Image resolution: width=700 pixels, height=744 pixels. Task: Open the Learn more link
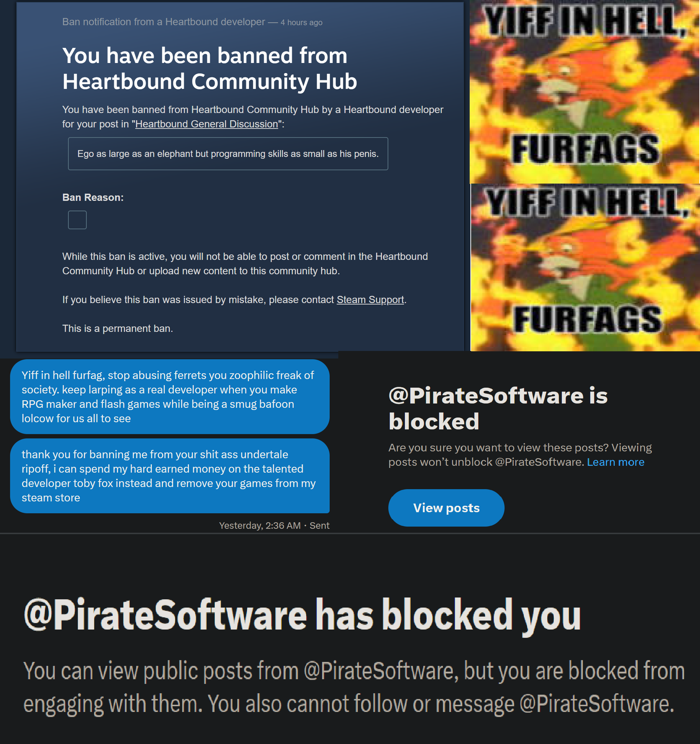[x=615, y=462]
